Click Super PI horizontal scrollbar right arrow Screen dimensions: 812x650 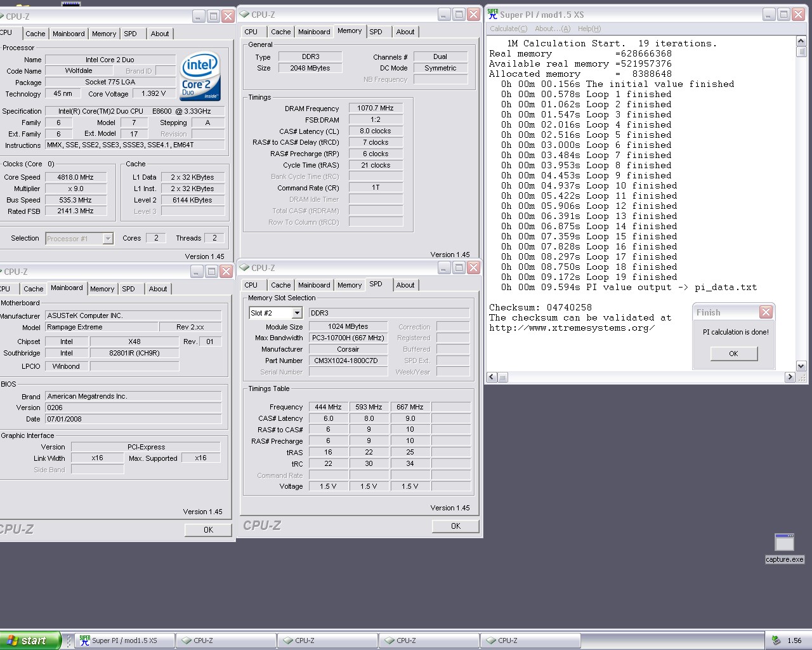(x=790, y=377)
